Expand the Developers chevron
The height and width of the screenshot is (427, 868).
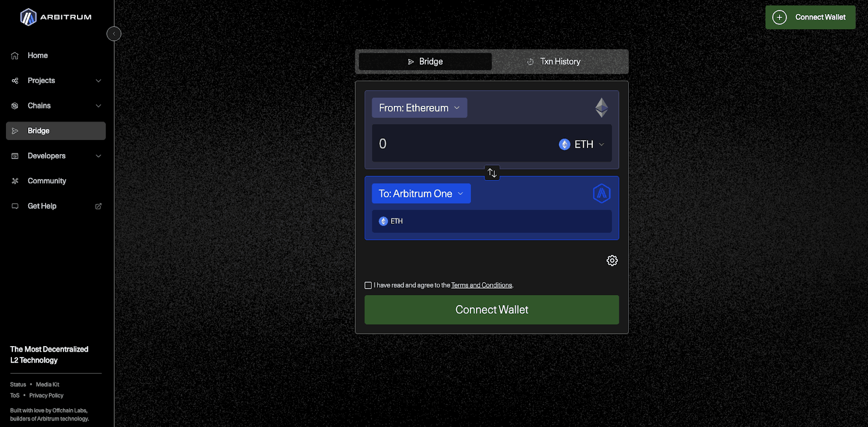(x=98, y=156)
